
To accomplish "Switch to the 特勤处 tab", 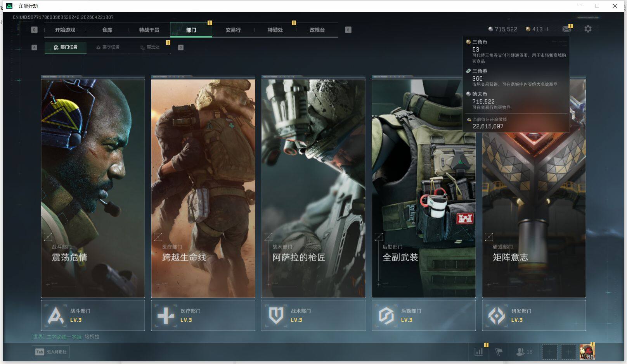I will click(275, 30).
